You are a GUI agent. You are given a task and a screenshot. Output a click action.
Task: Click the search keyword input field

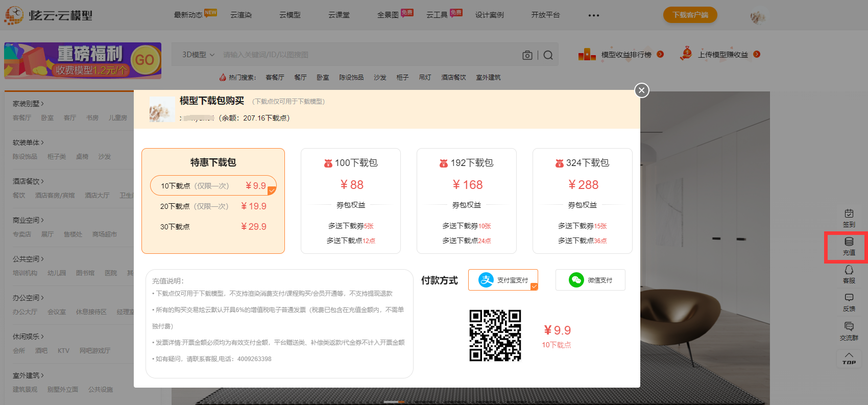[x=368, y=55]
